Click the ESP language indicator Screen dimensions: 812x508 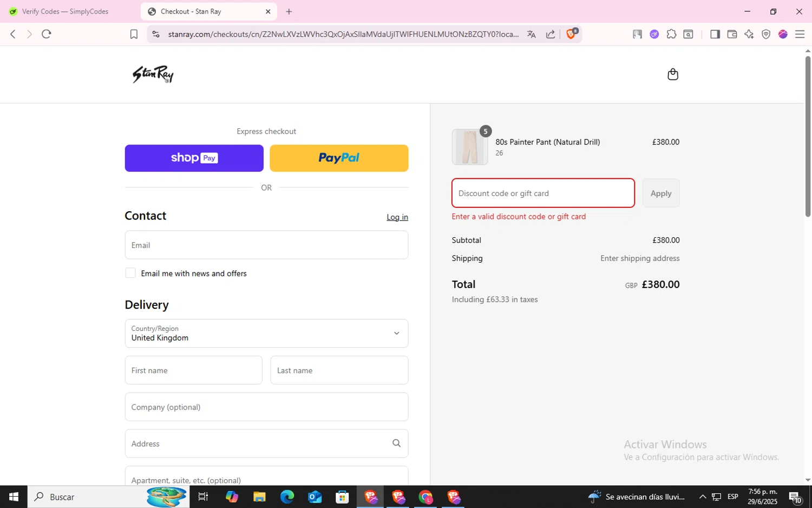click(733, 497)
